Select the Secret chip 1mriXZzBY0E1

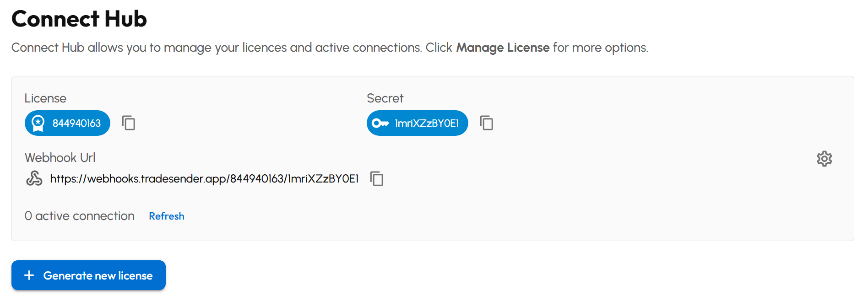pyautogui.click(x=417, y=123)
